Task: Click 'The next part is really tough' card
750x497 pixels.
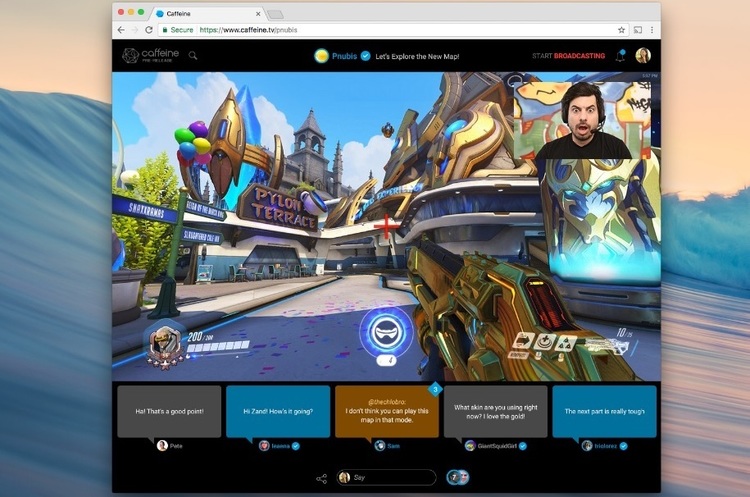Action: pos(605,411)
